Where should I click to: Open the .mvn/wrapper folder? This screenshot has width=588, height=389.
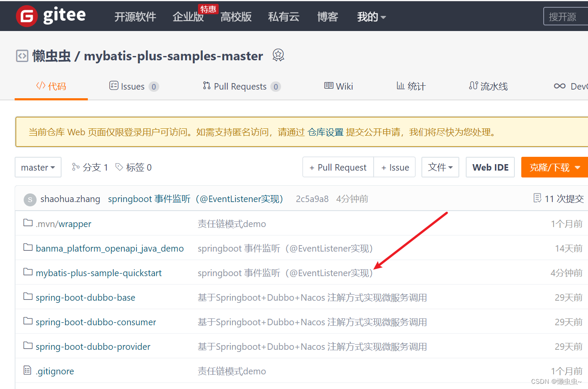[63, 224]
